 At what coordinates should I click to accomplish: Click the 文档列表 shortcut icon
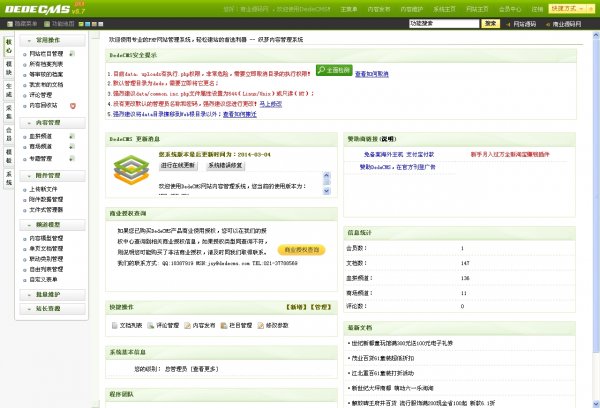pyautogui.click(x=114, y=325)
